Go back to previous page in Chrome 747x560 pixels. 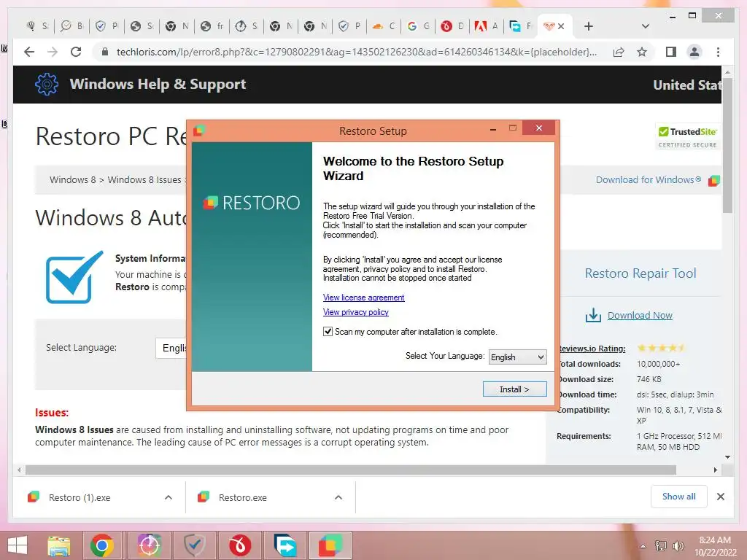click(29, 52)
